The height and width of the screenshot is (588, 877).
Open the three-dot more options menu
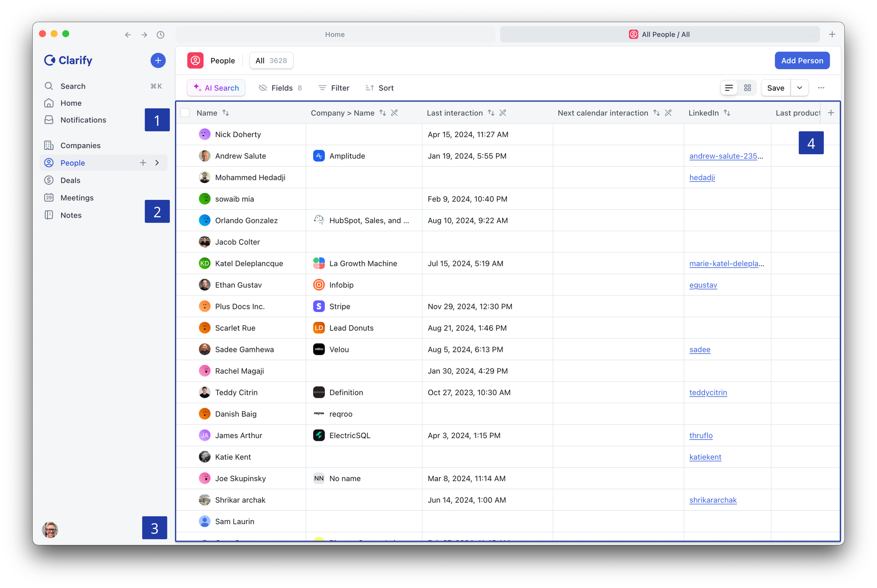[821, 88]
